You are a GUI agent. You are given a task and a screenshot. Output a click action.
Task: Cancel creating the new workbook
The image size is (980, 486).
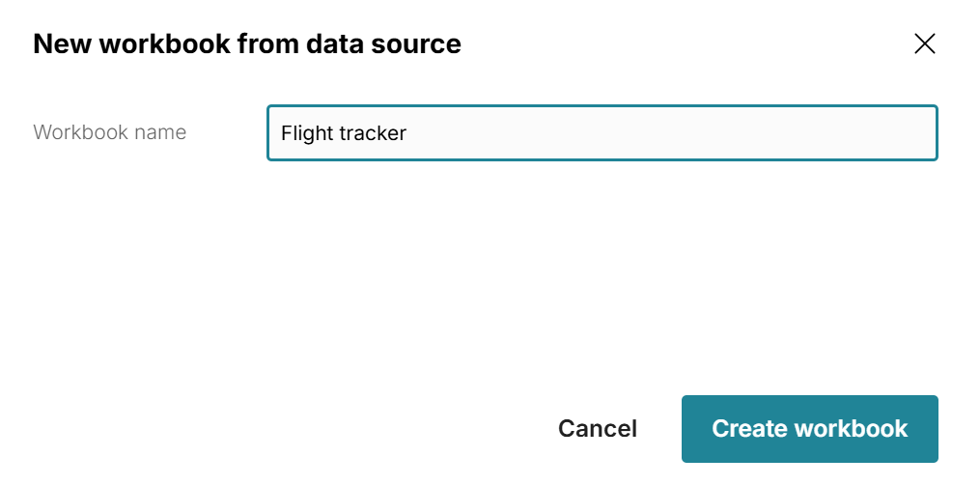point(597,429)
